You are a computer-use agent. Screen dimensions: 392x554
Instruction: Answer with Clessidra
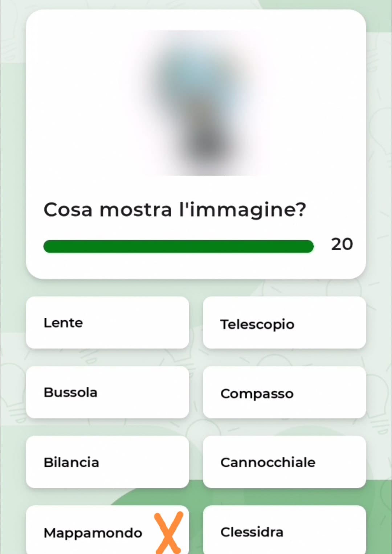click(284, 530)
